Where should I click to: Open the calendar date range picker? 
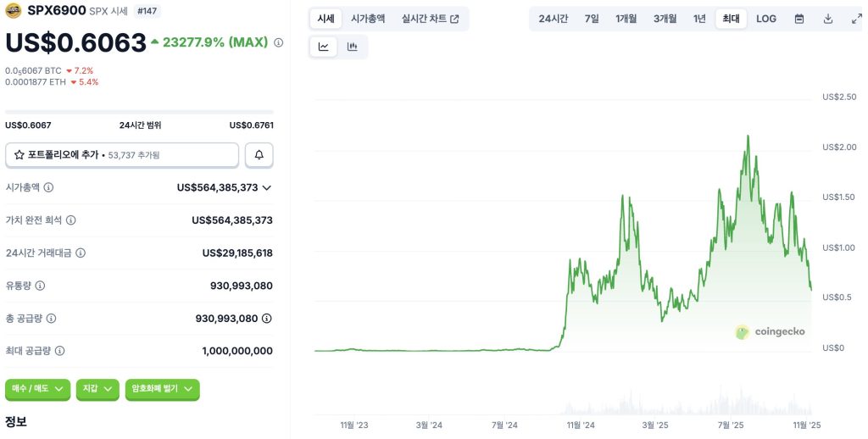pos(798,19)
